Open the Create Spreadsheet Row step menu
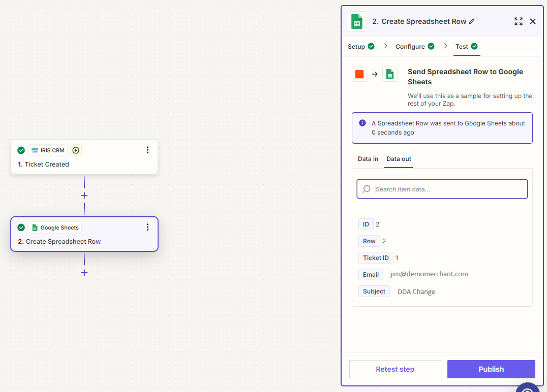547x392 pixels. tap(147, 227)
